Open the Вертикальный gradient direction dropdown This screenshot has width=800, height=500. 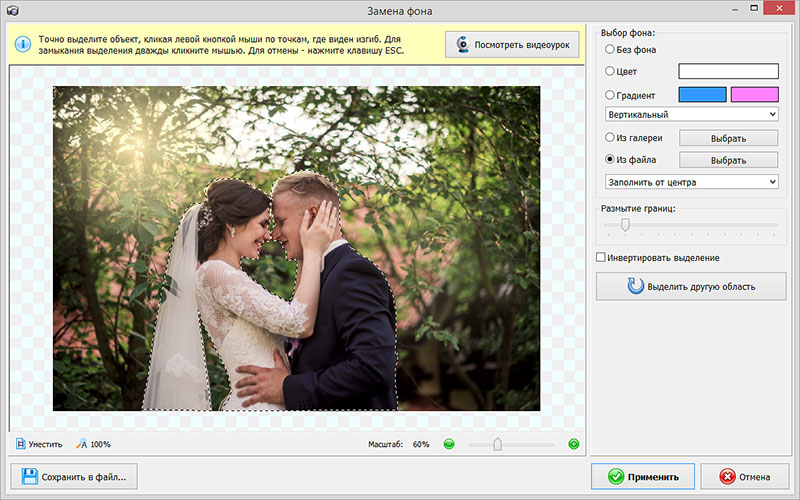(692, 114)
